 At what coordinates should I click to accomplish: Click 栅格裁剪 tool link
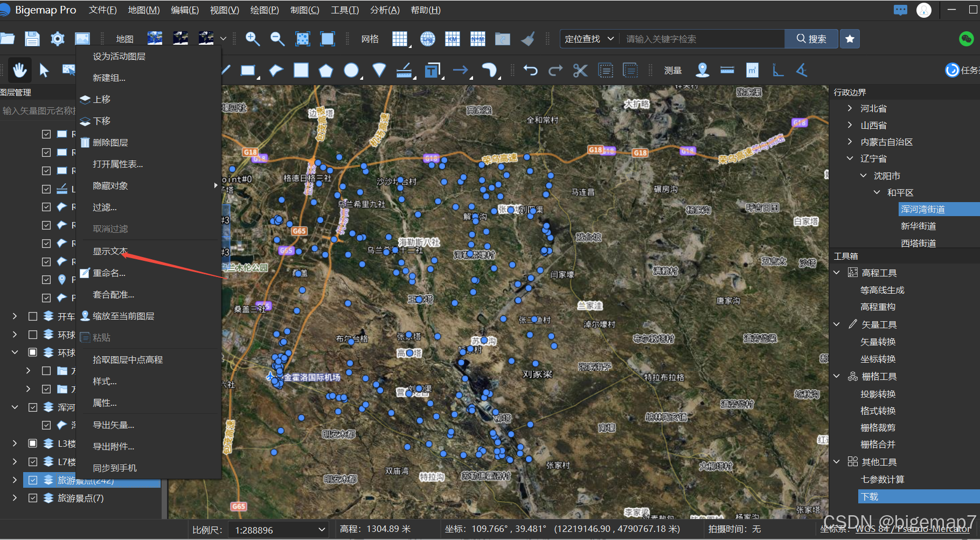coord(878,427)
